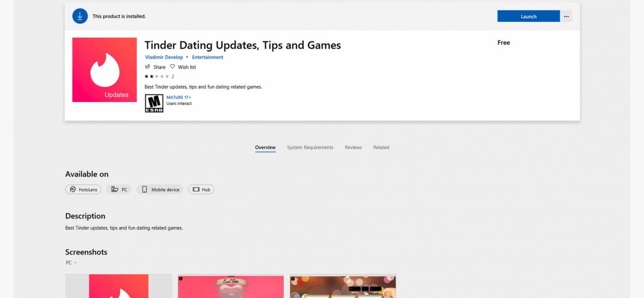This screenshot has height=298, width=644.
Task: Click the Screenshots heading
Action: pos(87,252)
